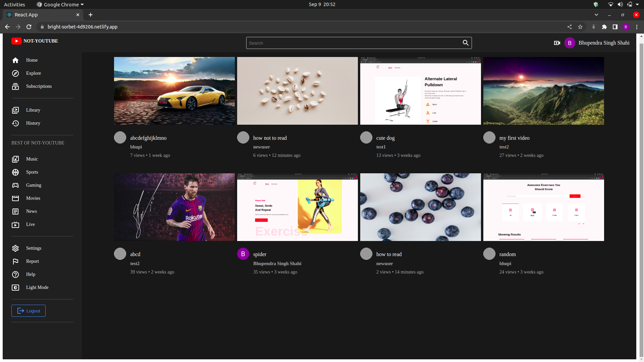Click the video upload camera icon
This screenshot has height=362, width=644.
(557, 43)
